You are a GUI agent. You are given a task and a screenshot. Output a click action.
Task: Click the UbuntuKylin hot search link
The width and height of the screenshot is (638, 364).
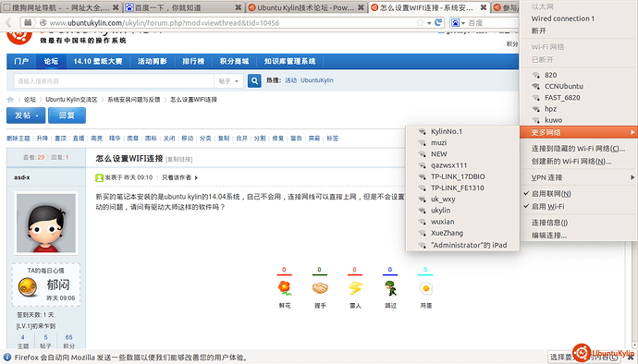[x=316, y=80]
